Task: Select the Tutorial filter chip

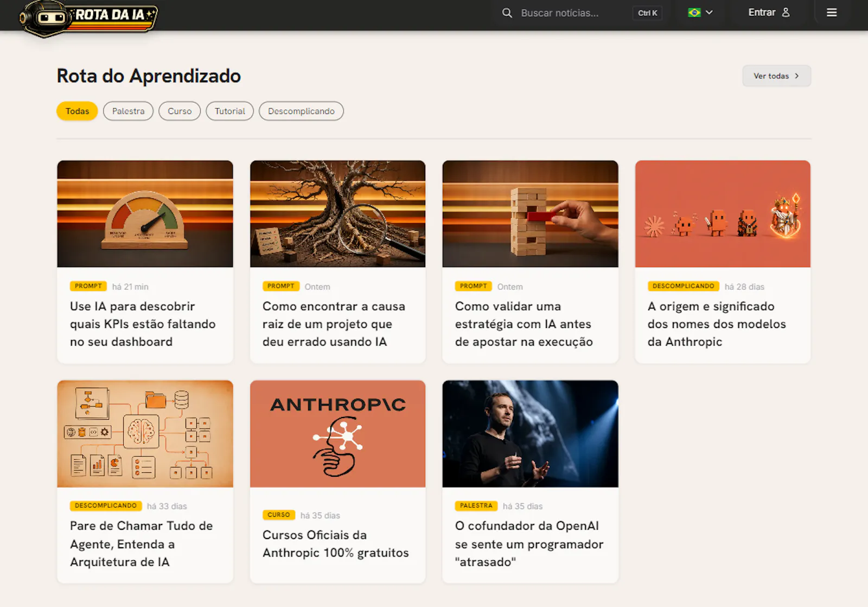Action: 230,111
